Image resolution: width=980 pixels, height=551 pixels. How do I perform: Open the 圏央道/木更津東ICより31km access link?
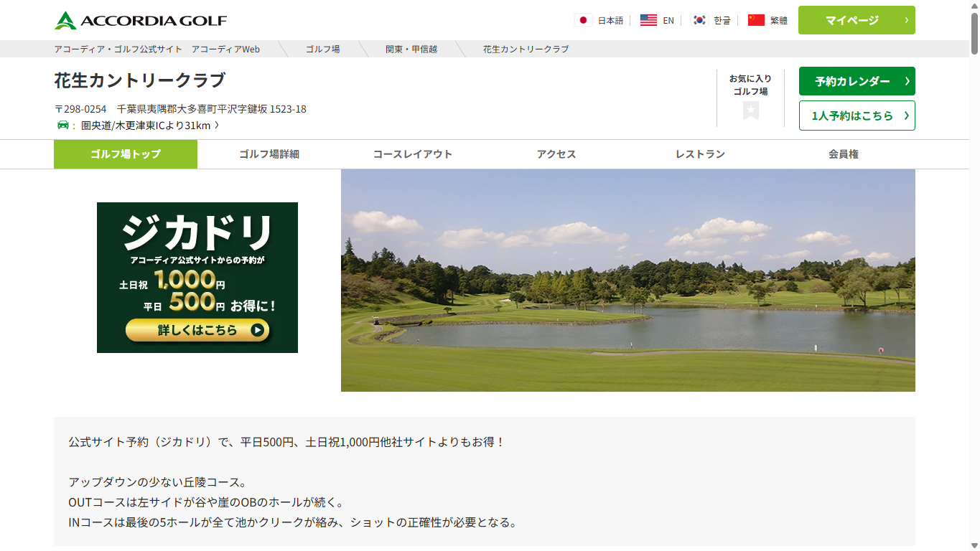pyautogui.click(x=150, y=126)
